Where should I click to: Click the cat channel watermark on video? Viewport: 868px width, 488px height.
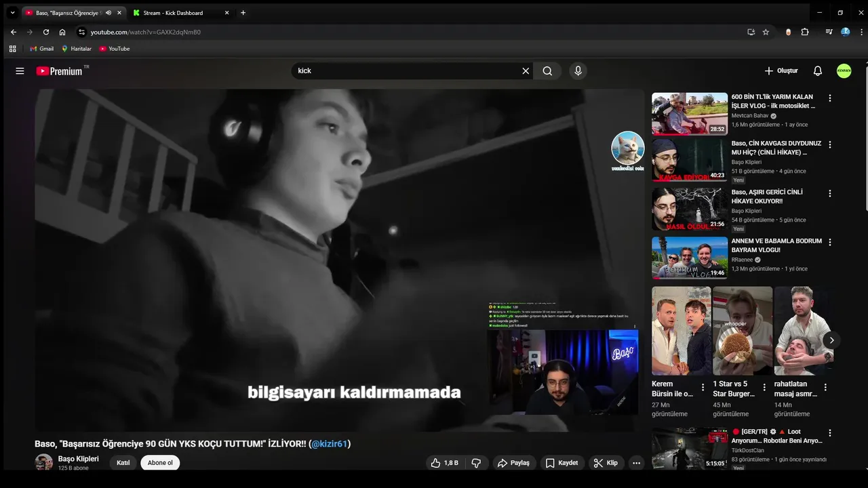coord(627,150)
